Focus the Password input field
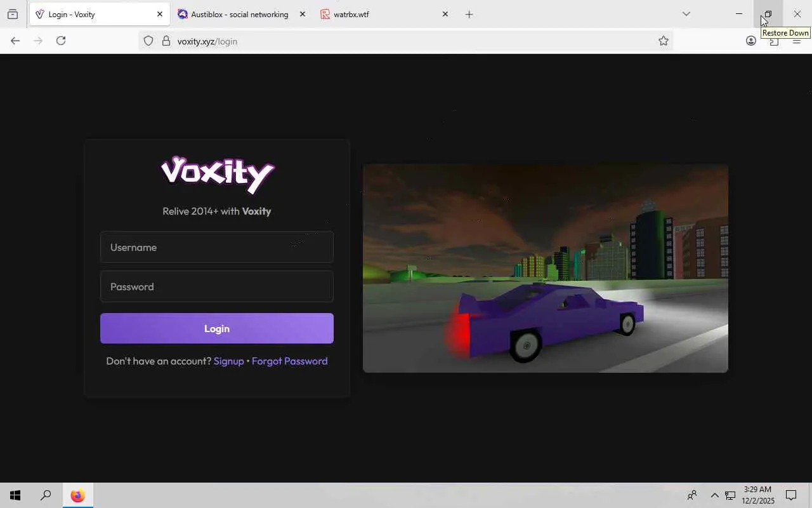 217,286
